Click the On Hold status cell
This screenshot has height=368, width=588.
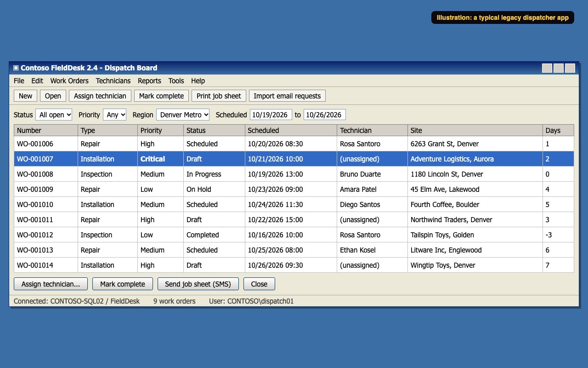(214, 189)
